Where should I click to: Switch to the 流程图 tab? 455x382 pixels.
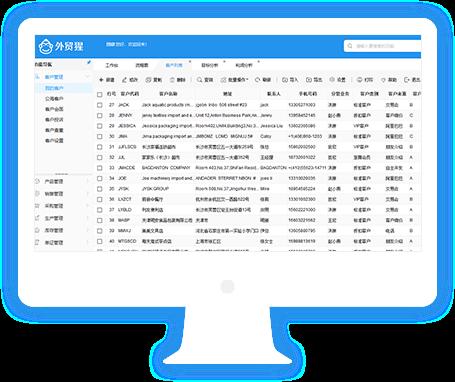pyautogui.click(x=142, y=65)
